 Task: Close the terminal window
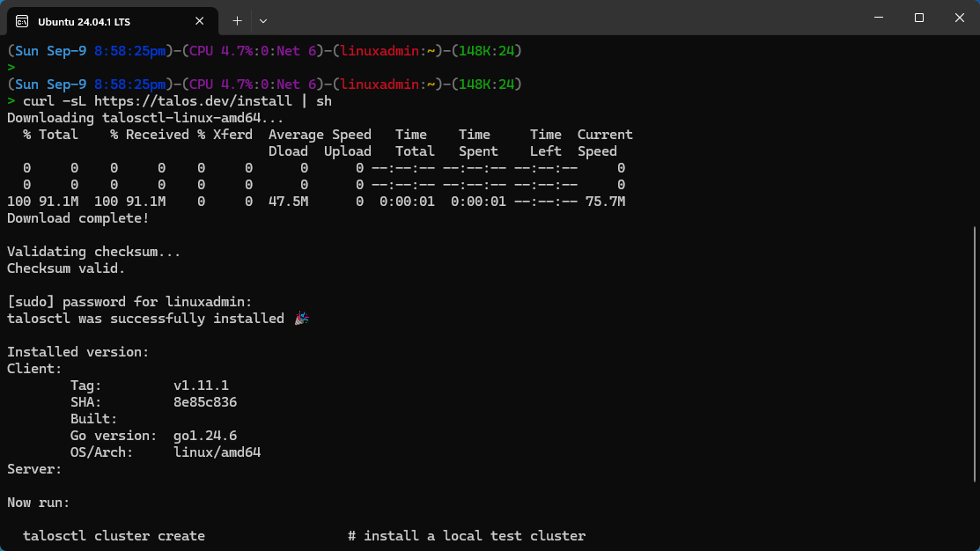pos(959,18)
